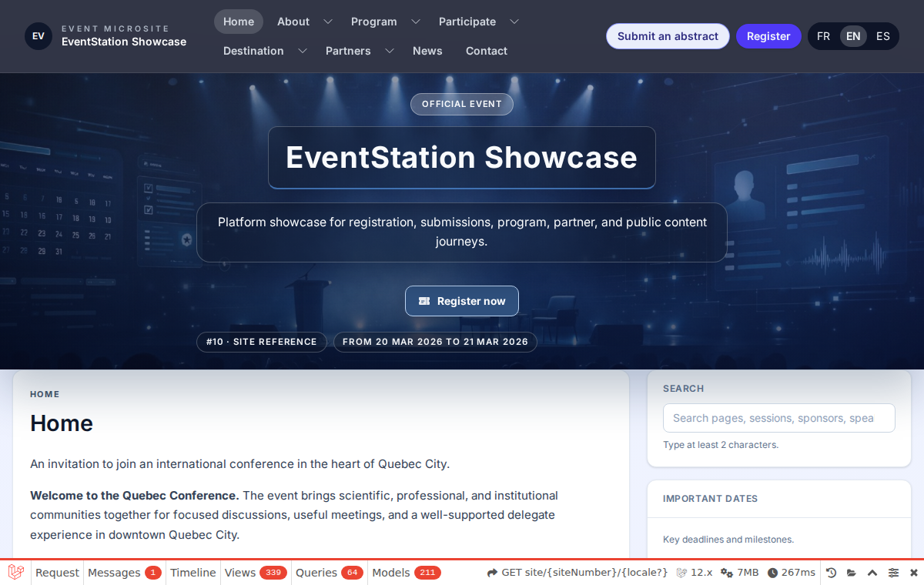Click 'Key deadlines and milestones.' text
Screen dimensions: 924x585
(x=728, y=540)
